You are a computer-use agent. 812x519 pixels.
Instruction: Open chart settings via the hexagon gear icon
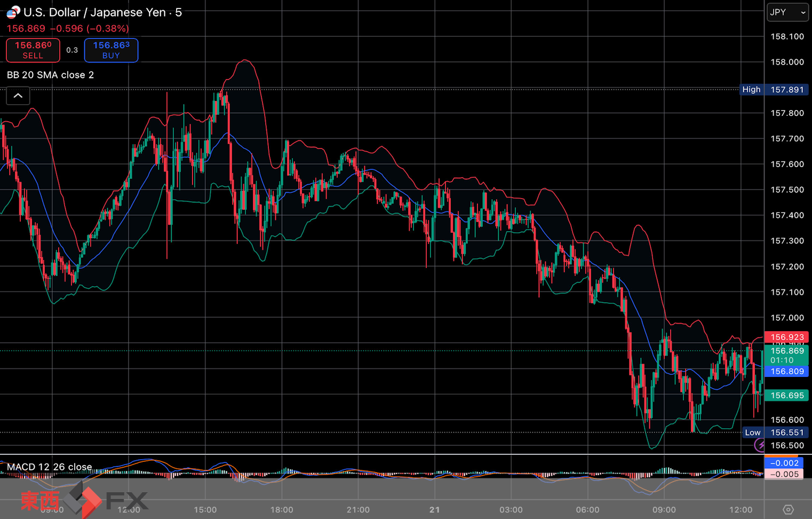(788, 509)
